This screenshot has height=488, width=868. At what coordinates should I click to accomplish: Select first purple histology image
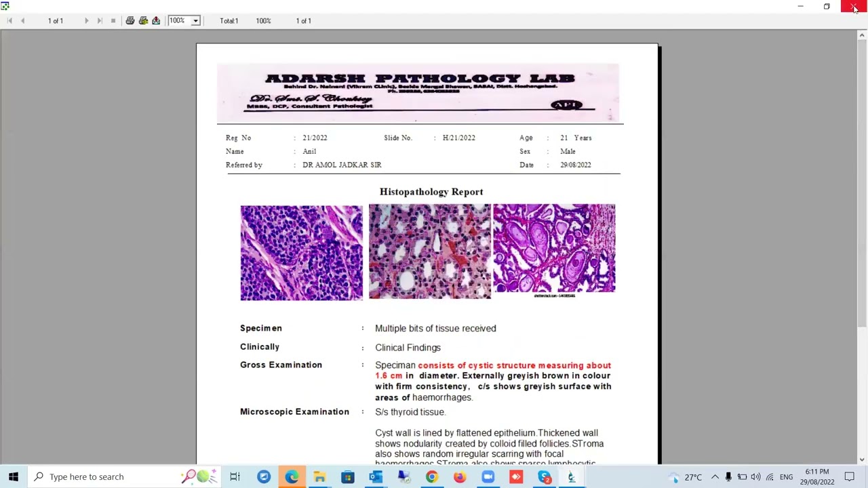(x=301, y=253)
